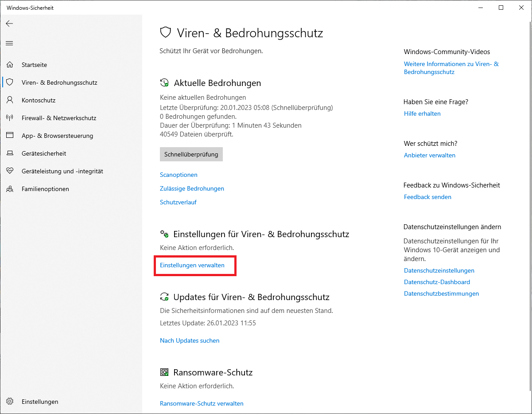Click the Hilfe erhalten link

coord(422,113)
